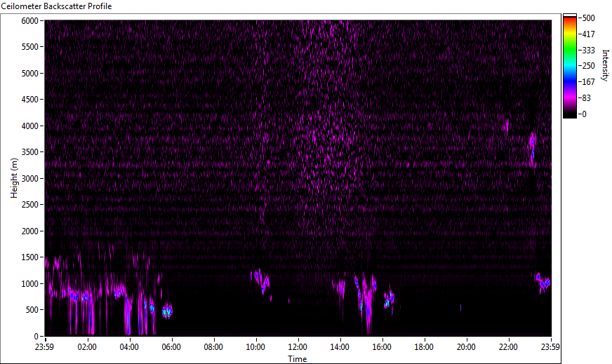Click the 5000 height axis value
This screenshot has height=364, width=612.
29,74
